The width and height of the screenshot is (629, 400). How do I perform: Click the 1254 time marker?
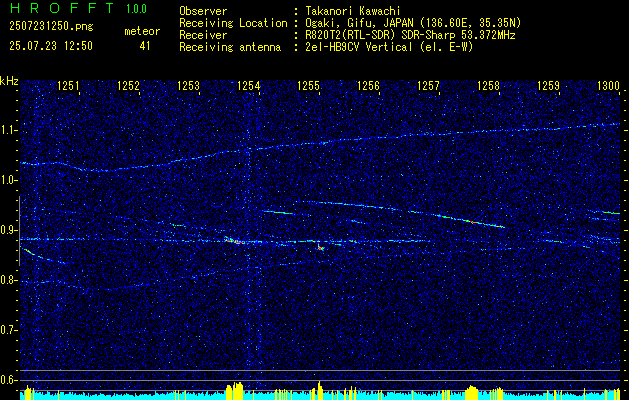(x=248, y=85)
